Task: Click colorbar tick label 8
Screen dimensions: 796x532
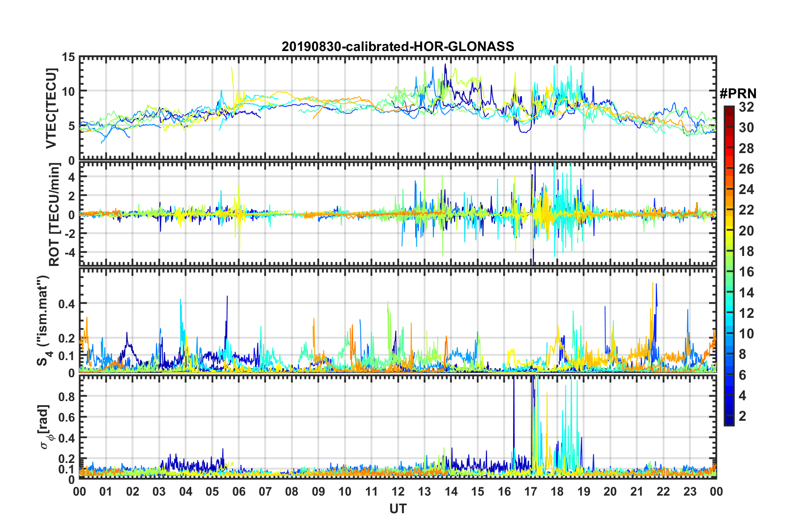Action: 742,354
